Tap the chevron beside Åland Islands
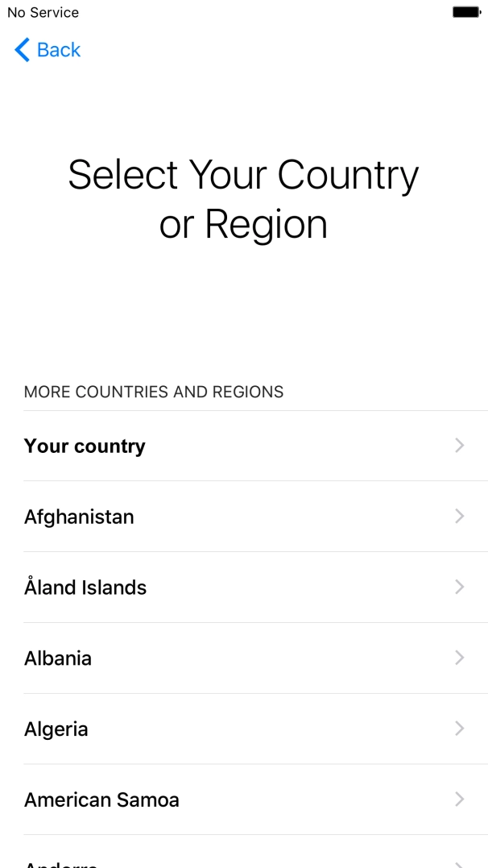 click(459, 587)
